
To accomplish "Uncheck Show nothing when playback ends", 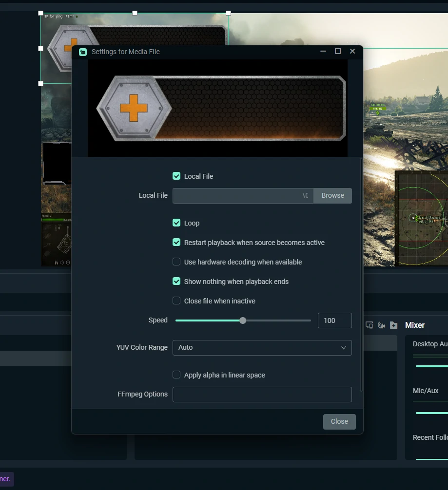I will (x=176, y=281).
